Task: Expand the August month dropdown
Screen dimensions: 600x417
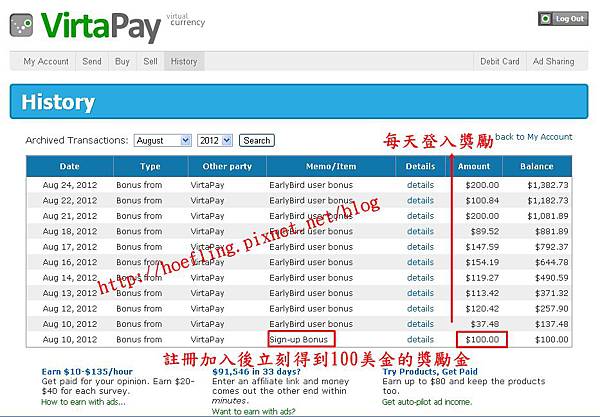Action: pyautogui.click(x=162, y=140)
